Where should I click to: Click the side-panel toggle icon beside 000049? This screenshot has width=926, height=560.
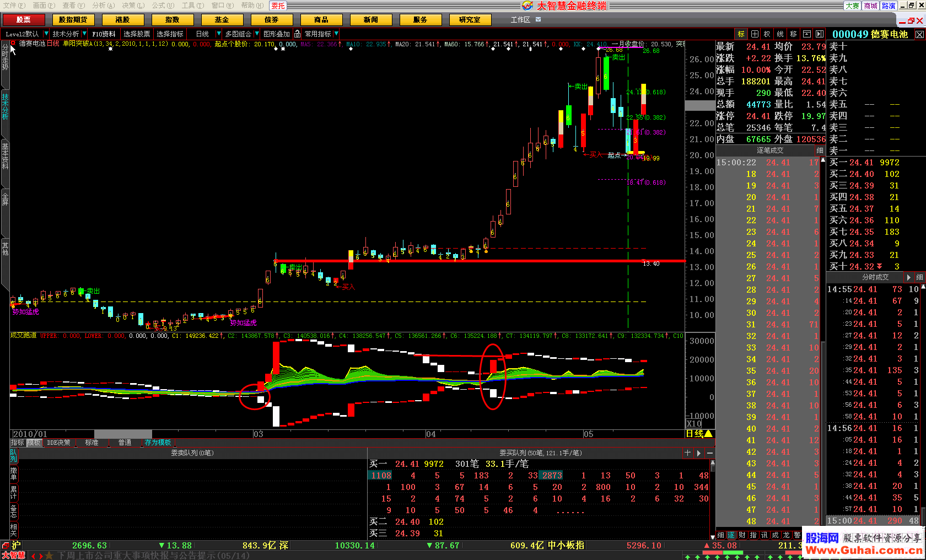point(820,34)
